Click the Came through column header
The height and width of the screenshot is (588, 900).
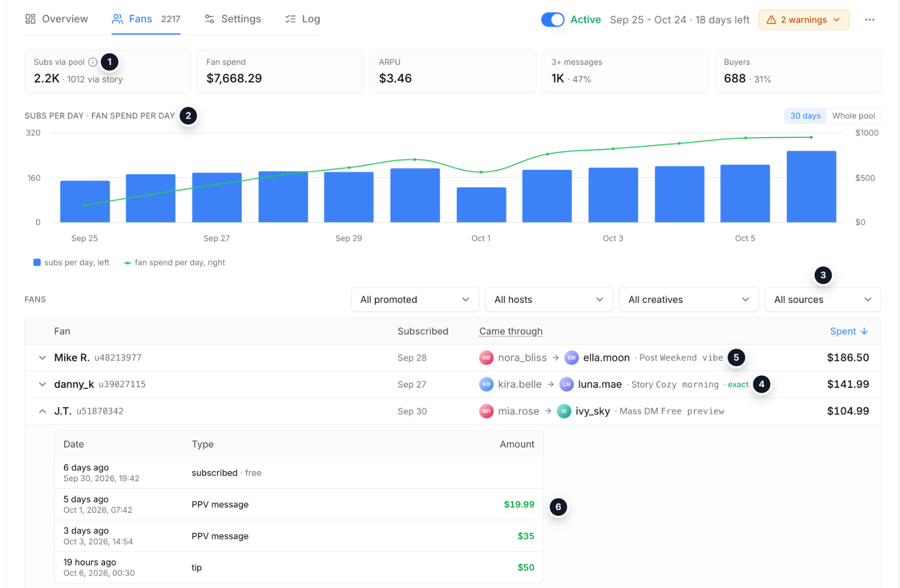tap(511, 332)
